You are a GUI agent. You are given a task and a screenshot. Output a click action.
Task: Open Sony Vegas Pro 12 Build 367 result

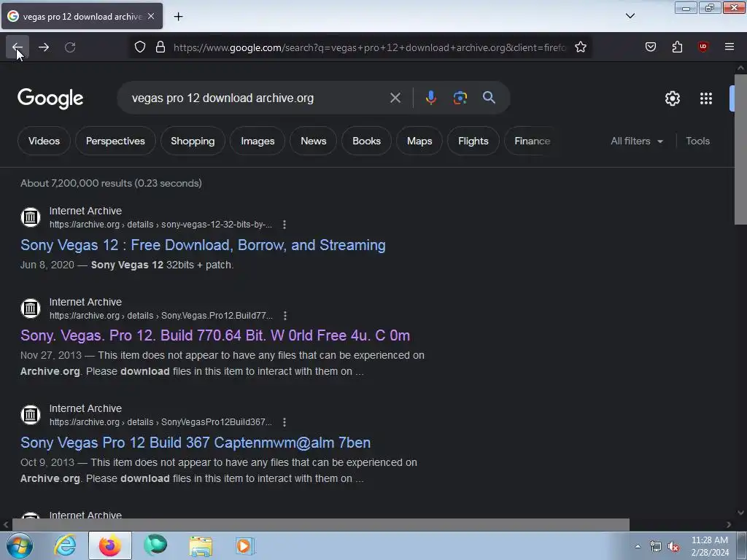[196, 443]
